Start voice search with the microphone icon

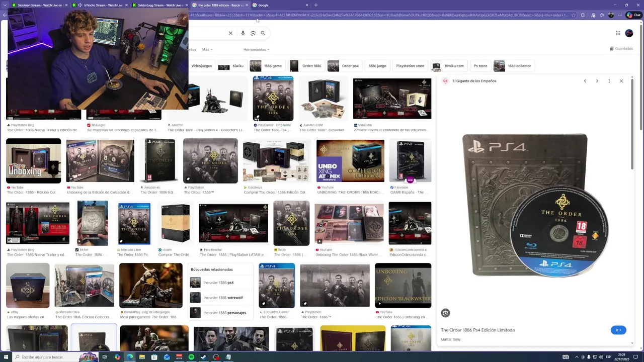(x=243, y=33)
